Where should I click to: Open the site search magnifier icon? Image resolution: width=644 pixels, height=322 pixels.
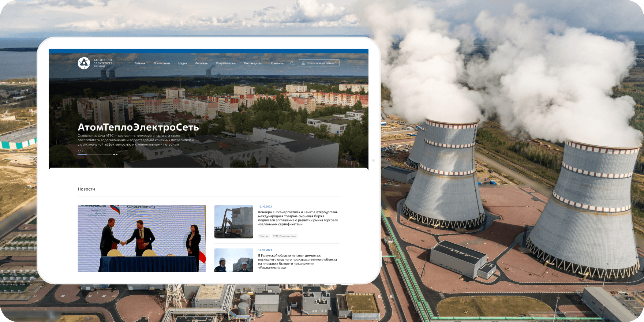(x=292, y=63)
